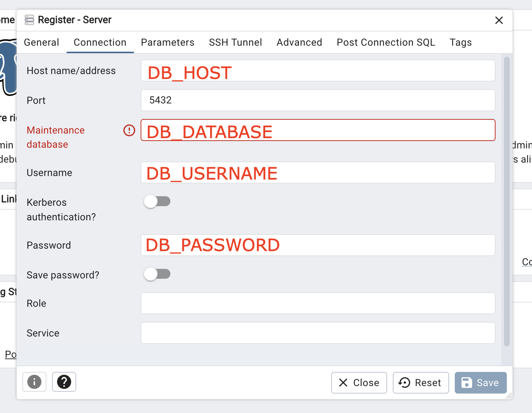Go to the SSH Tunnel tab
This screenshot has width=532, height=413.
coord(235,43)
